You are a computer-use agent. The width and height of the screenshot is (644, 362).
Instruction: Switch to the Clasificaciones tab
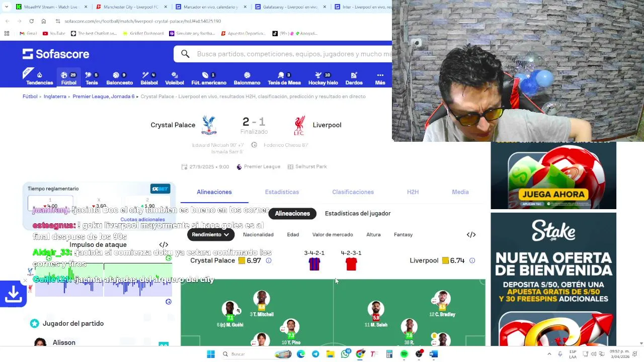click(x=353, y=192)
